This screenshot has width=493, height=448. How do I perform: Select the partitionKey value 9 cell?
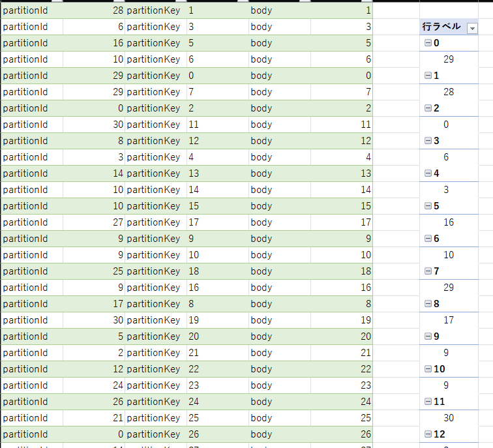(x=218, y=239)
